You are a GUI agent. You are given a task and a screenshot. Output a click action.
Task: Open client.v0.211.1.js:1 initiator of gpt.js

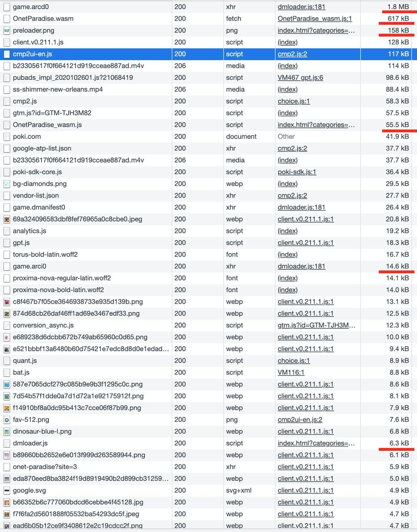click(x=306, y=243)
